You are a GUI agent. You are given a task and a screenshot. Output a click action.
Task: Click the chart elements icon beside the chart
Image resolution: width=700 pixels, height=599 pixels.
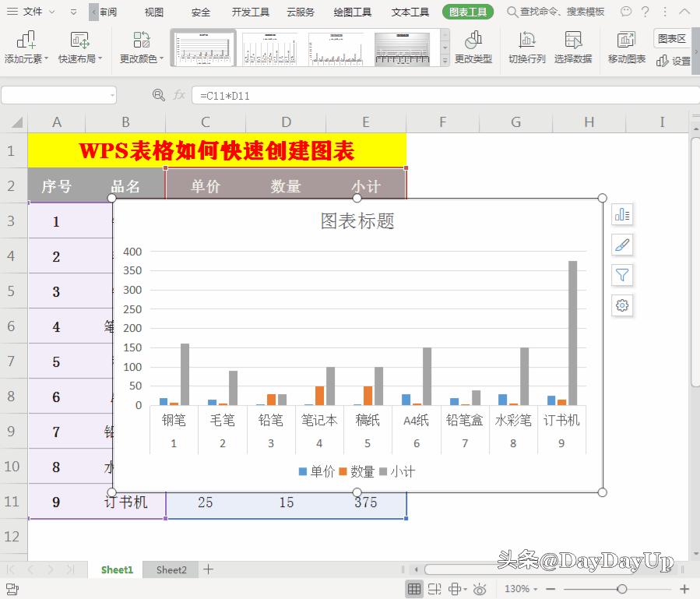pyautogui.click(x=621, y=214)
